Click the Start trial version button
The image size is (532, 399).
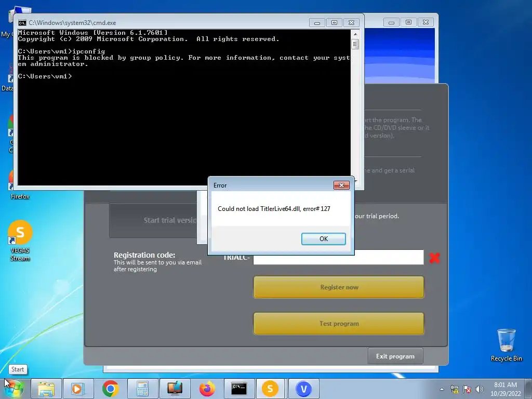(153, 220)
